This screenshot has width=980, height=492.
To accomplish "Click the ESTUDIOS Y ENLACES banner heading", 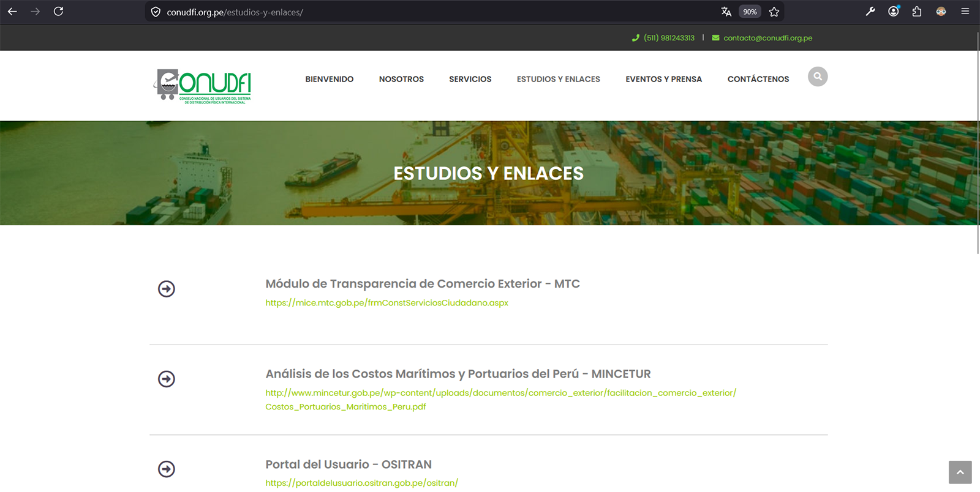I will tap(489, 173).
